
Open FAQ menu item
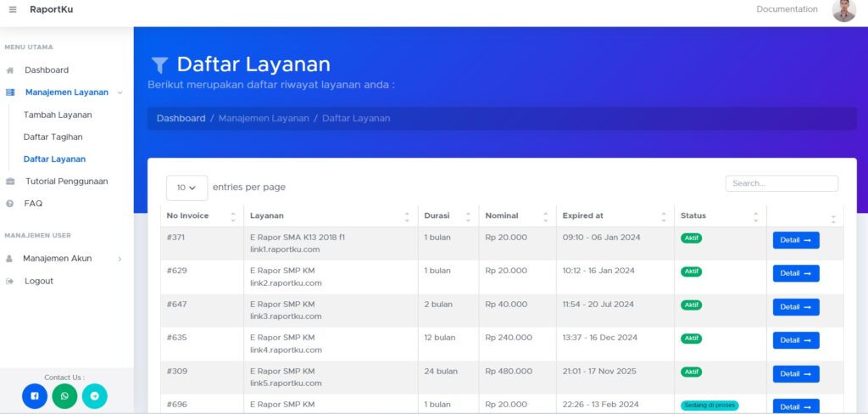(x=33, y=204)
